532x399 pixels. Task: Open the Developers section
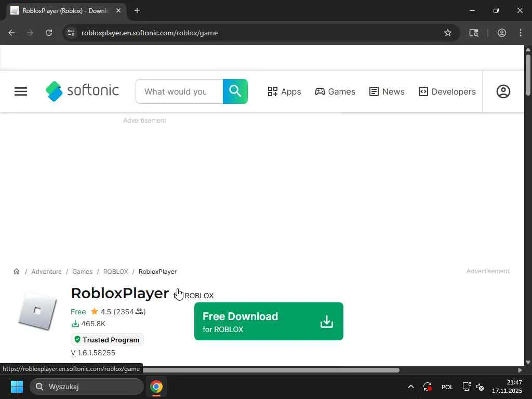tap(447, 91)
